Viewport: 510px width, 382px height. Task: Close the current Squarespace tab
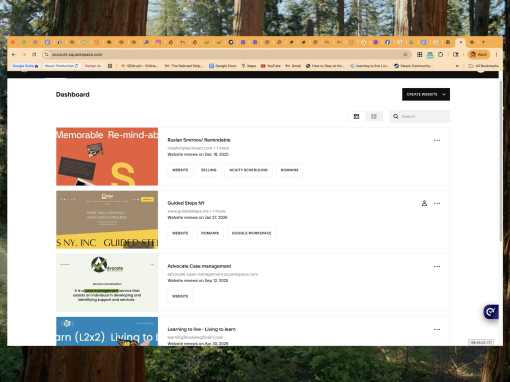(461, 42)
